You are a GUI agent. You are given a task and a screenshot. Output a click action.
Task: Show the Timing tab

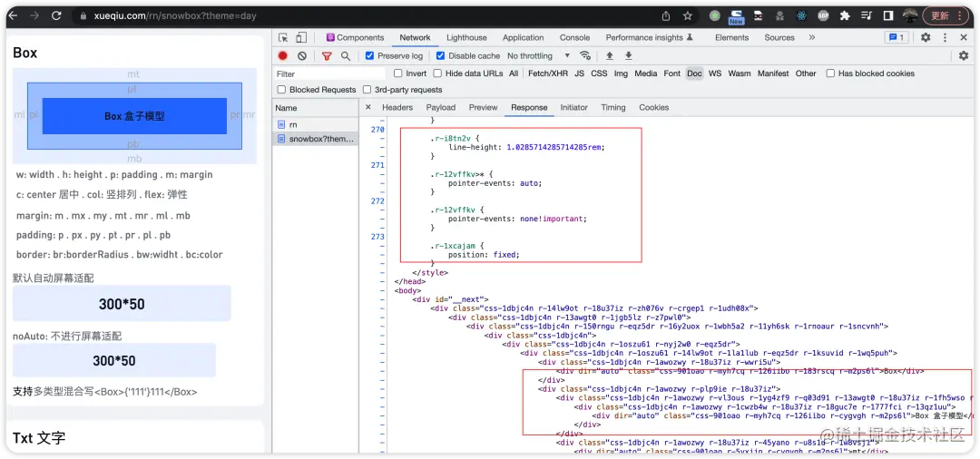pos(613,107)
